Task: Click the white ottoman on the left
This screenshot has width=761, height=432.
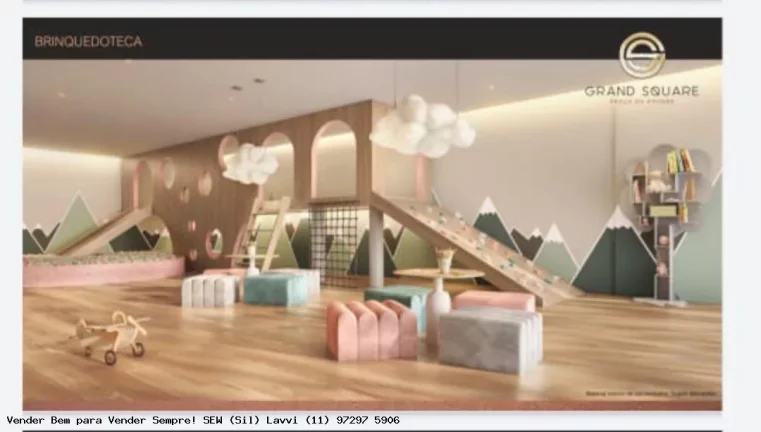Action: [208, 290]
